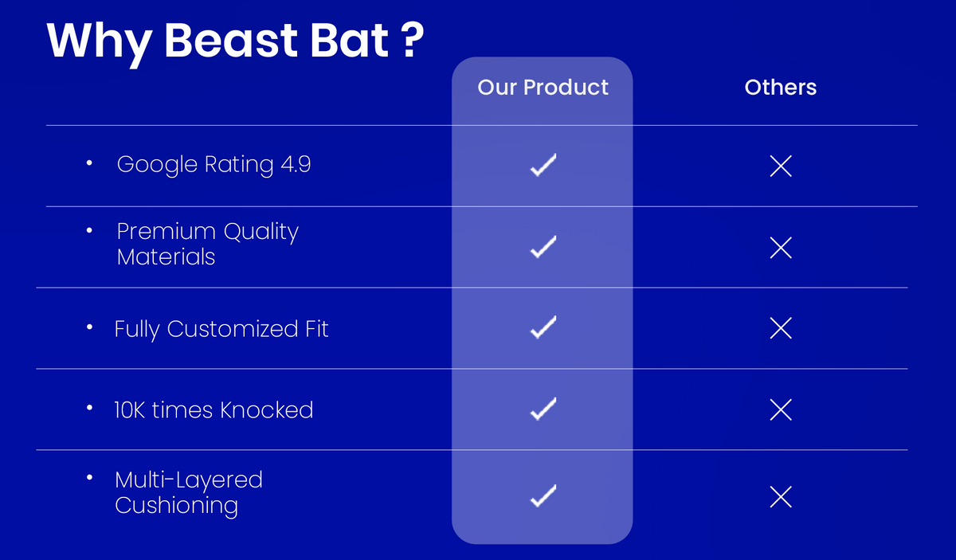Click the Our Product column header
This screenshot has width=956, height=560.
(x=543, y=87)
